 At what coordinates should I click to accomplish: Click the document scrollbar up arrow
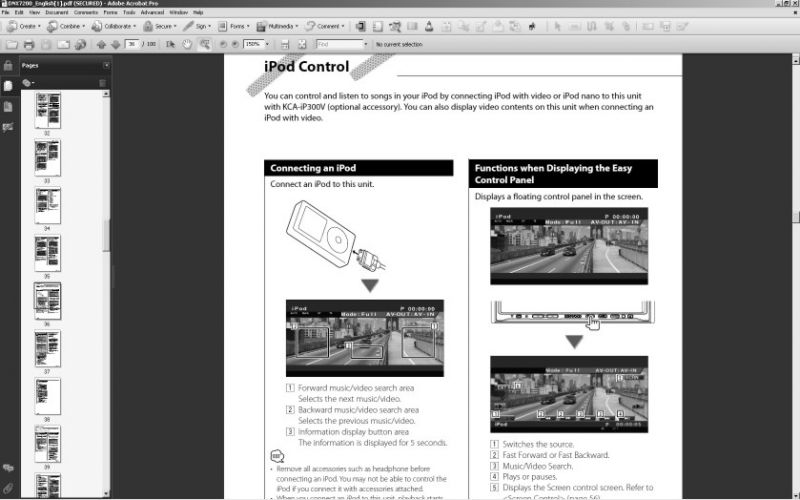click(x=795, y=59)
